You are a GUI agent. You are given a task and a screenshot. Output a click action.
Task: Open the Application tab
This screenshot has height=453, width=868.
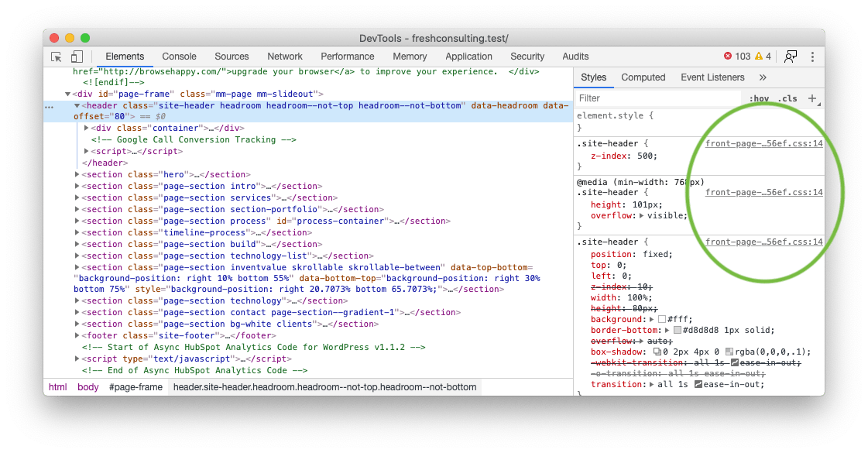point(468,57)
